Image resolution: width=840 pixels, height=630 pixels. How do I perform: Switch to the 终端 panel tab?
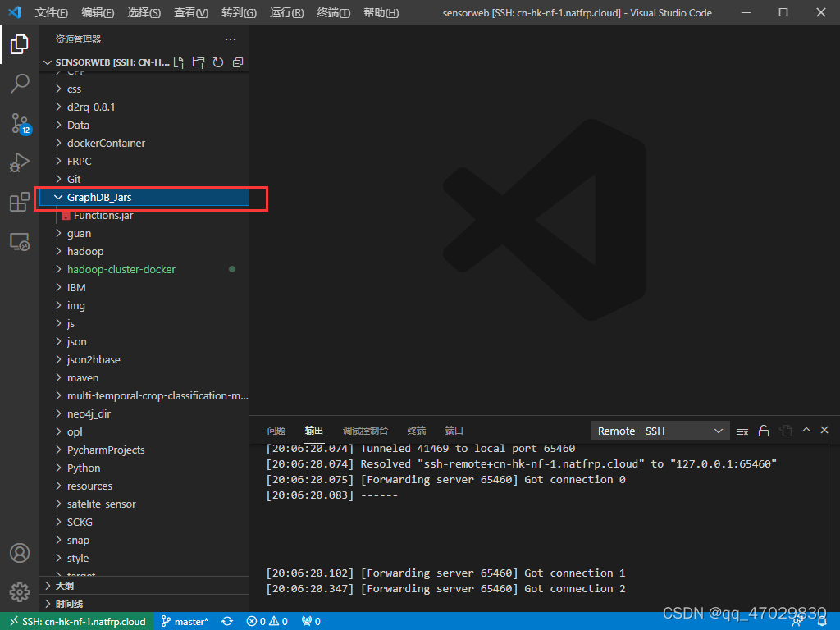[416, 430]
